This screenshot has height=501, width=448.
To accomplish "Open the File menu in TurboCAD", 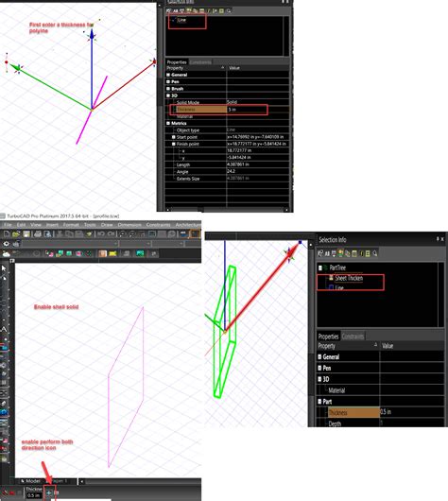I will [x=8, y=225].
